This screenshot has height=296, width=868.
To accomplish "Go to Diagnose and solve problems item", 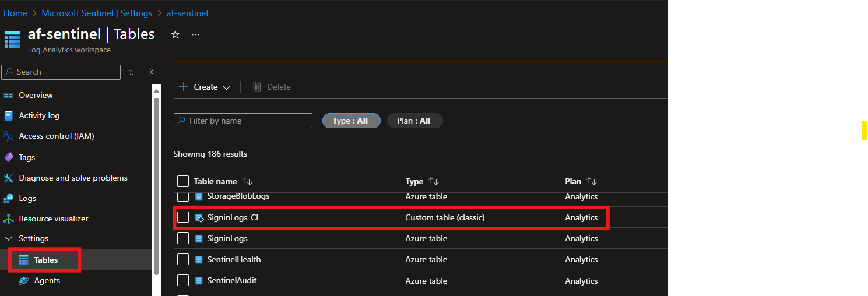I will [x=73, y=178].
